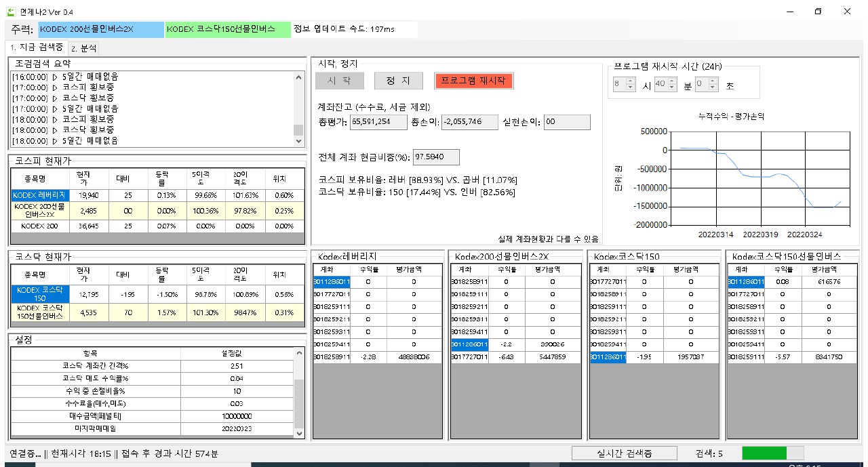Click the 현금비중 field showing 97.5840

pos(436,157)
